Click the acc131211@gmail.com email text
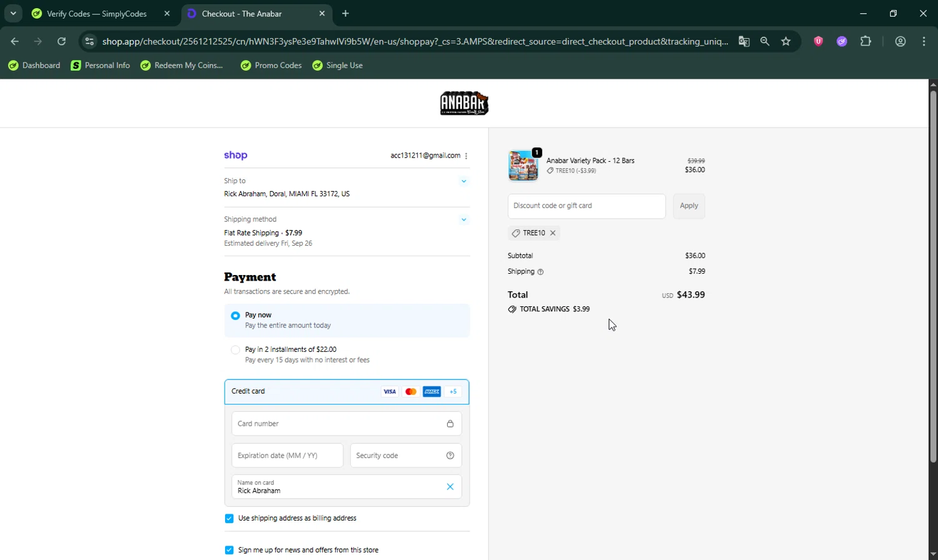Image resolution: width=938 pixels, height=560 pixels. [x=425, y=156]
